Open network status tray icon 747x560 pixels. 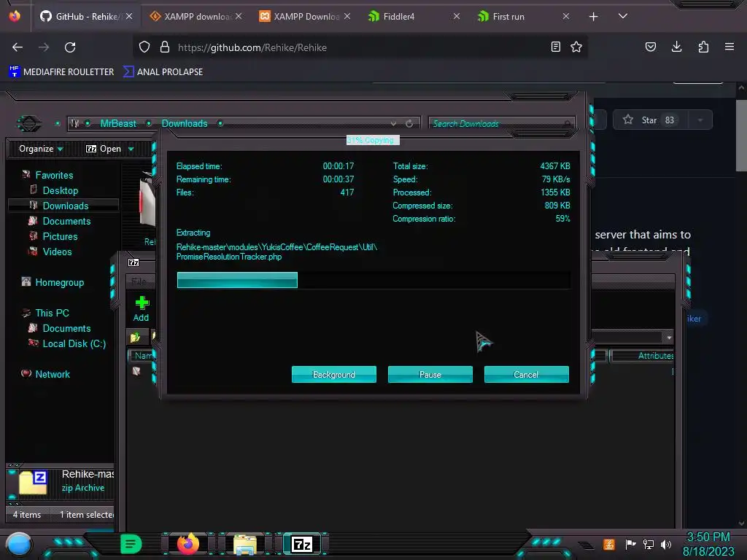(649, 544)
